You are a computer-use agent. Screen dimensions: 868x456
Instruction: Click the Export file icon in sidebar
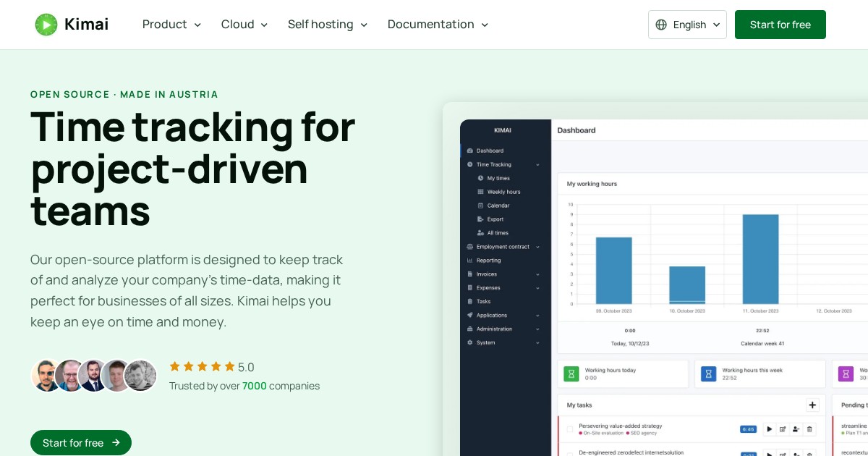pyautogui.click(x=480, y=219)
